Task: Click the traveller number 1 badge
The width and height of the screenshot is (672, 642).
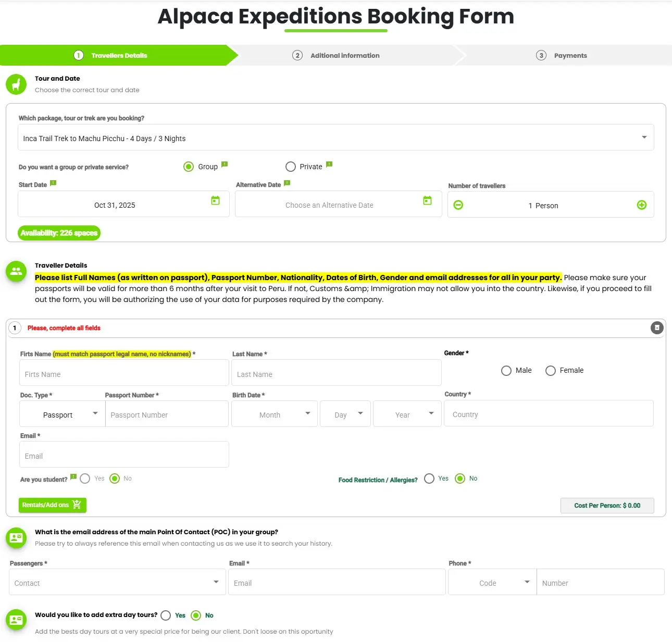Action: pos(15,328)
